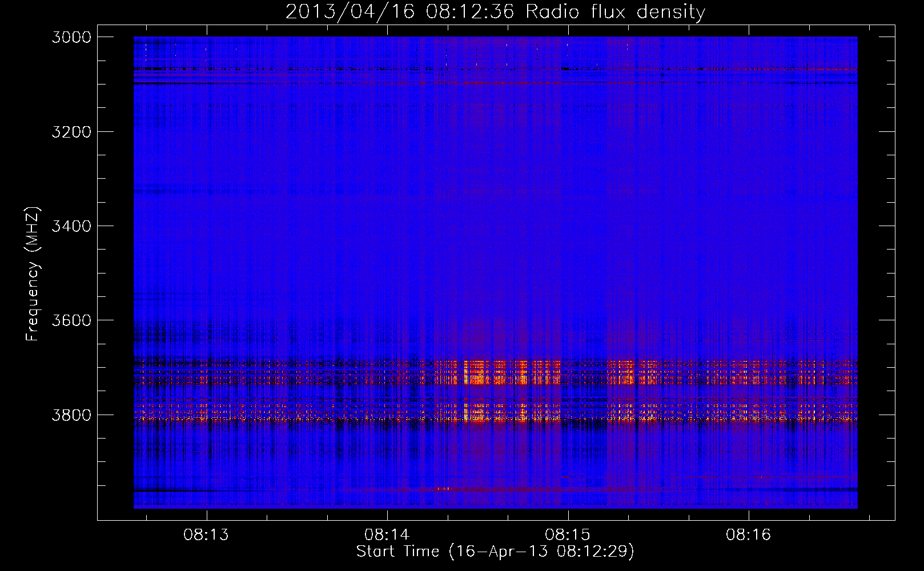Click the 08:14 time axis label
Image resolution: width=924 pixels, height=571 pixels.
coord(387,535)
